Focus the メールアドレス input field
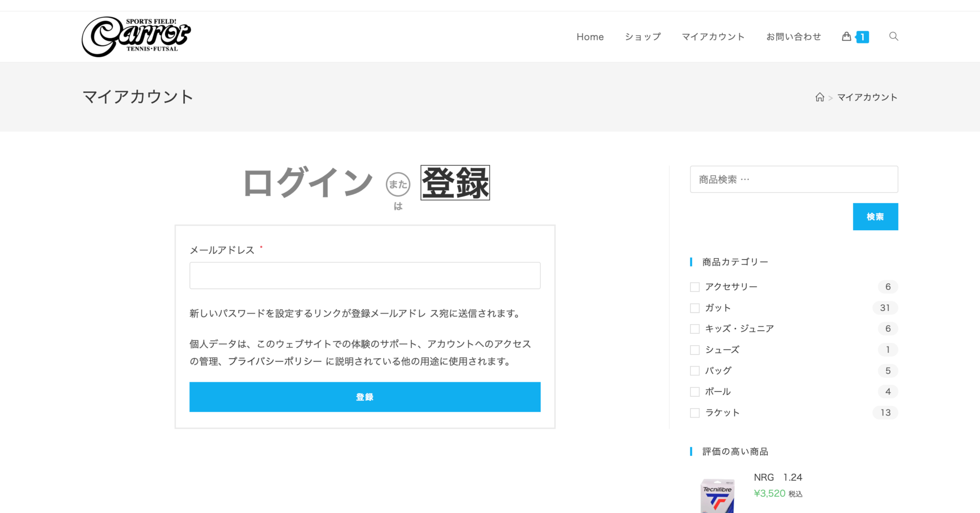The width and height of the screenshot is (980, 513). coord(364,276)
